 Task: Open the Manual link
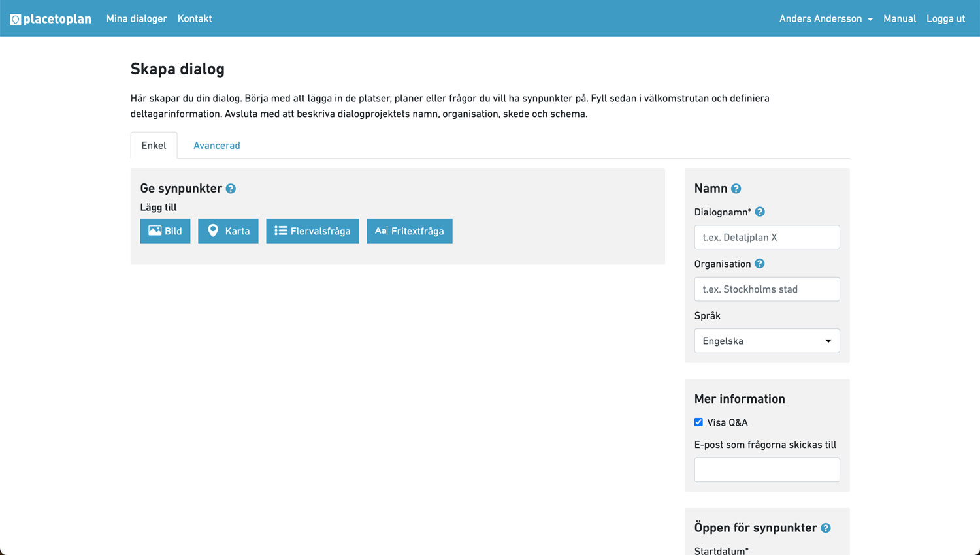(x=899, y=19)
